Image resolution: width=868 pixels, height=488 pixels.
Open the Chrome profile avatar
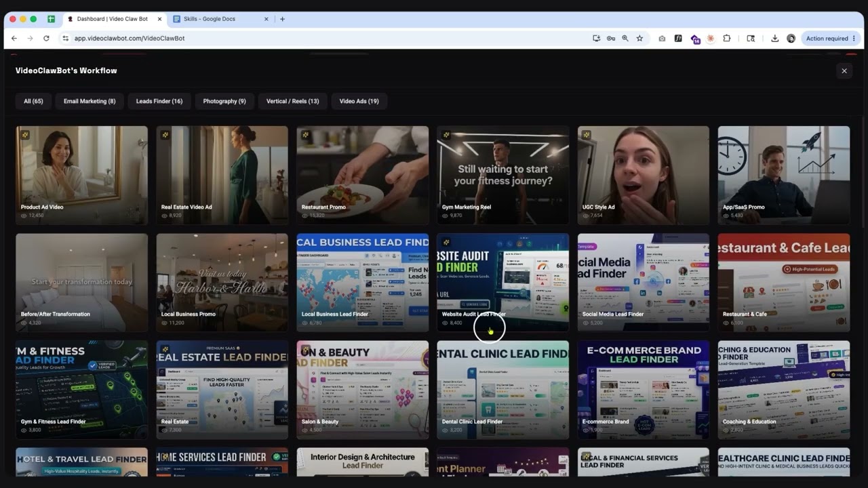(x=791, y=39)
